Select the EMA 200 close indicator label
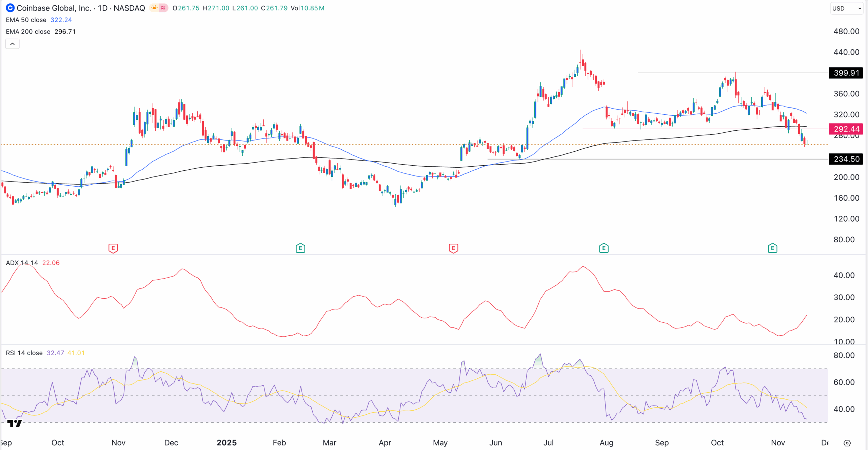Viewport: 868px width, 450px height. coord(28,32)
